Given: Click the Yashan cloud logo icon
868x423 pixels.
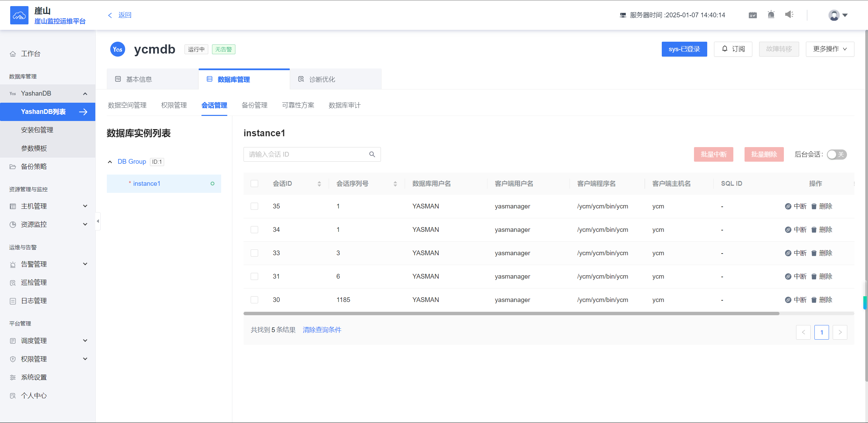Looking at the screenshot, I should click(x=19, y=15).
